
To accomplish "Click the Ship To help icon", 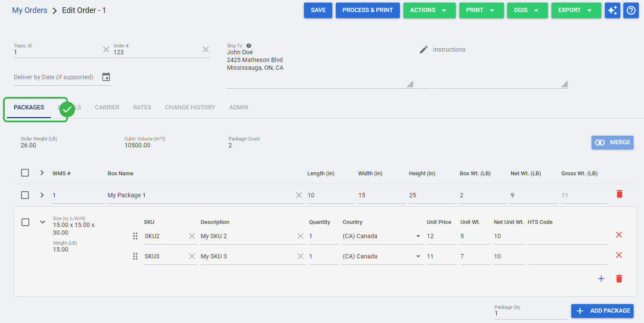I will (x=249, y=46).
